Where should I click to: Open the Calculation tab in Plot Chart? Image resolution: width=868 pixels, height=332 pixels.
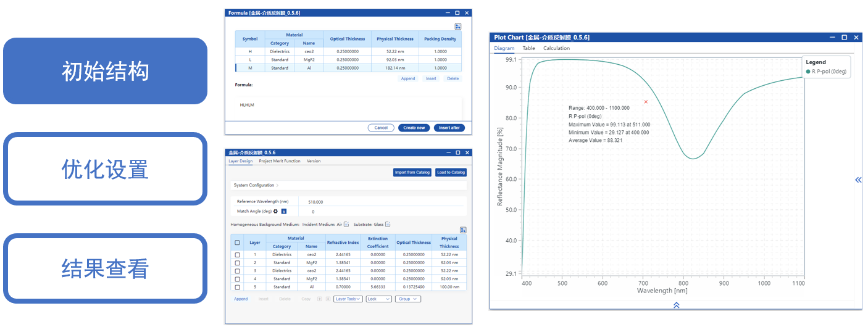(x=556, y=48)
